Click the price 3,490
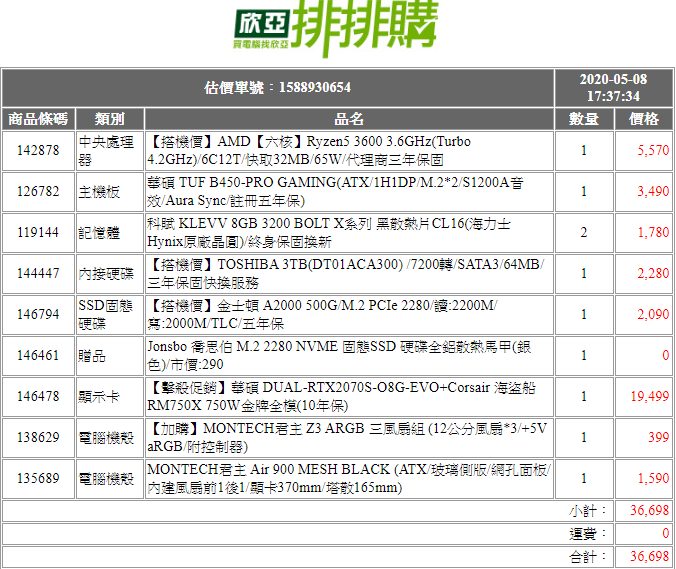676x569 pixels. [653, 191]
